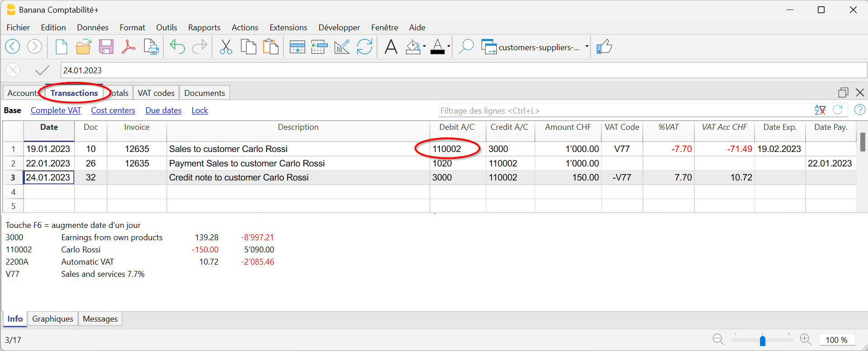This screenshot has width=868, height=351.
Task: Open the Find magnifier tool
Action: coord(466,47)
